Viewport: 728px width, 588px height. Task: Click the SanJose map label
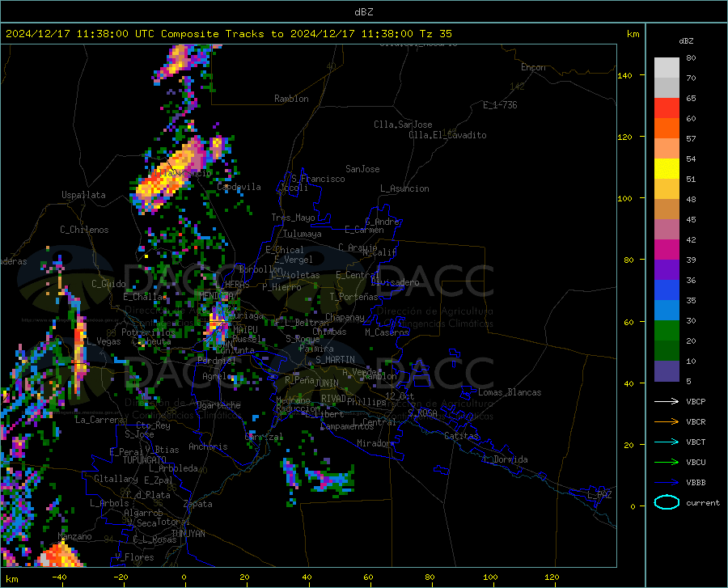coord(362,169)
